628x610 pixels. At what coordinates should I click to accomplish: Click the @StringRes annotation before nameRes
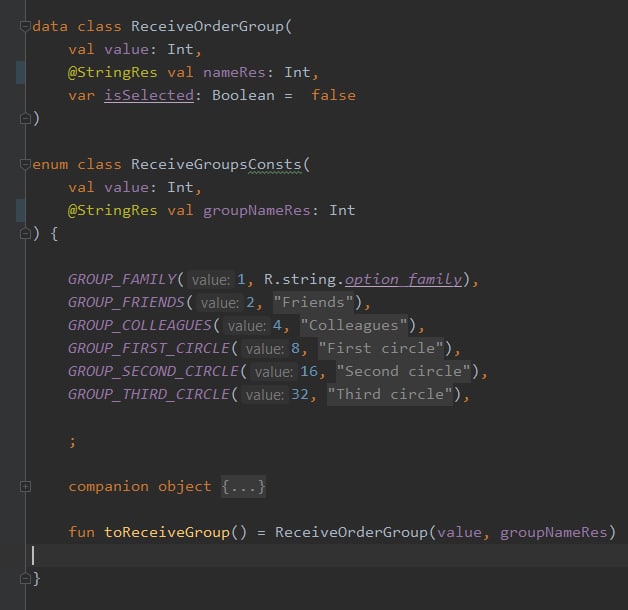pyautogui.click(x=113, y=72)
